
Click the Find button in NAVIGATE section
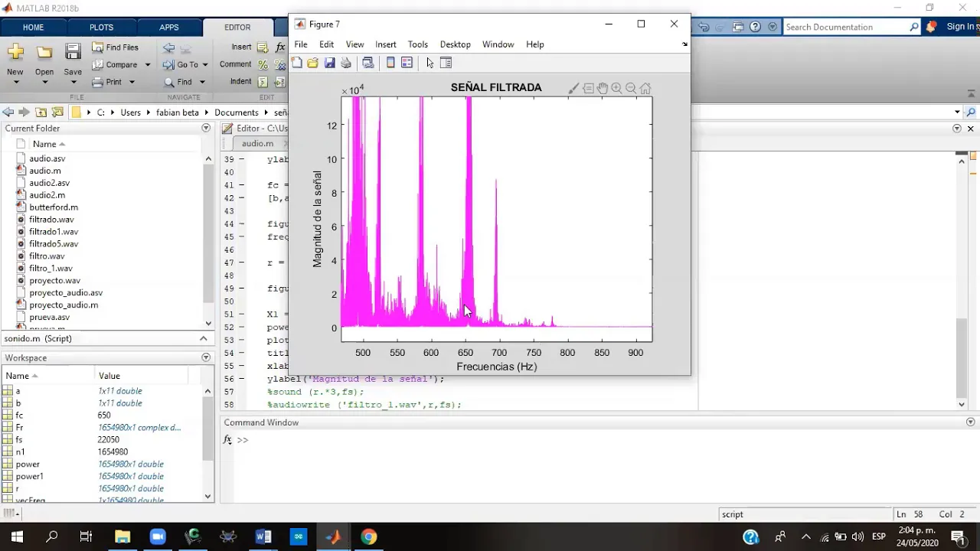click(x=178, y=82)
